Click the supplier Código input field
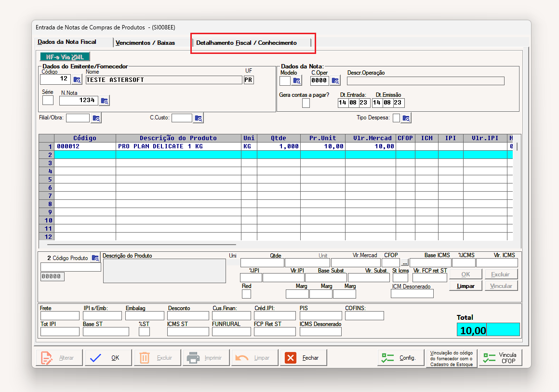This screenshot has height=392, width=559. pyautogui.click(x=55, y=79)
